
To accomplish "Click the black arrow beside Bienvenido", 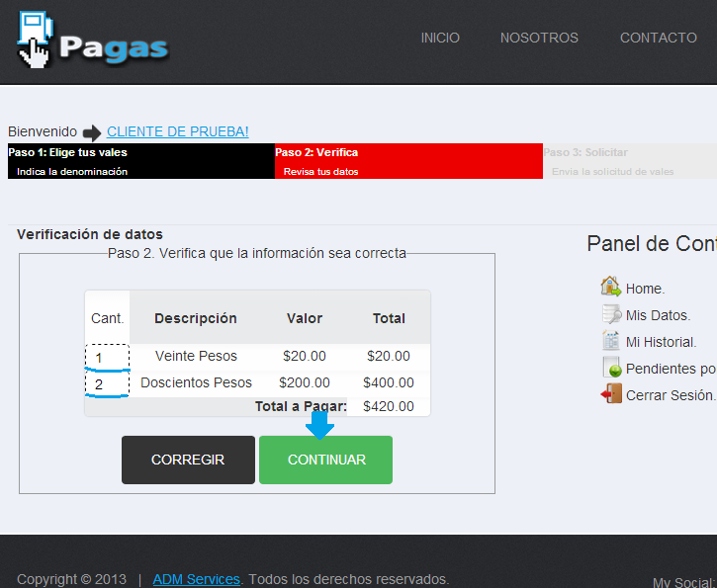I will pyautogui.click(x=92, y=132).
